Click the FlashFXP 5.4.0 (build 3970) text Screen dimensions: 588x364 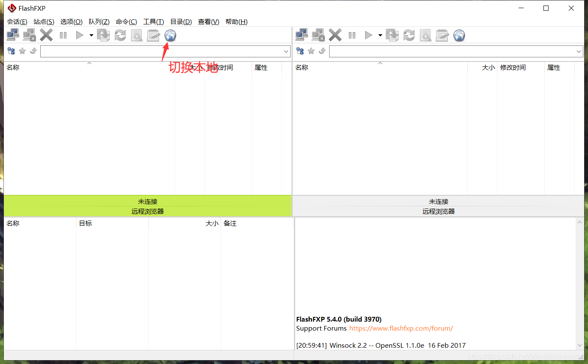point(339,319)
